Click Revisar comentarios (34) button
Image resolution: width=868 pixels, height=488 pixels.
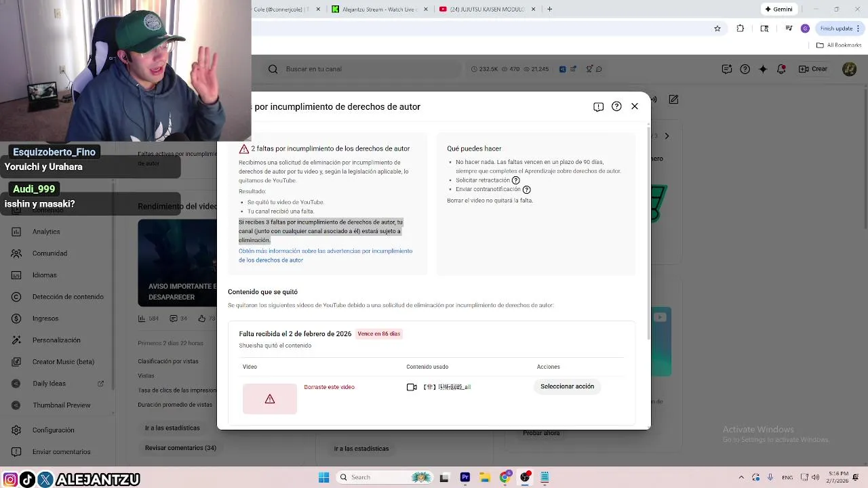[x=180, y=448]
